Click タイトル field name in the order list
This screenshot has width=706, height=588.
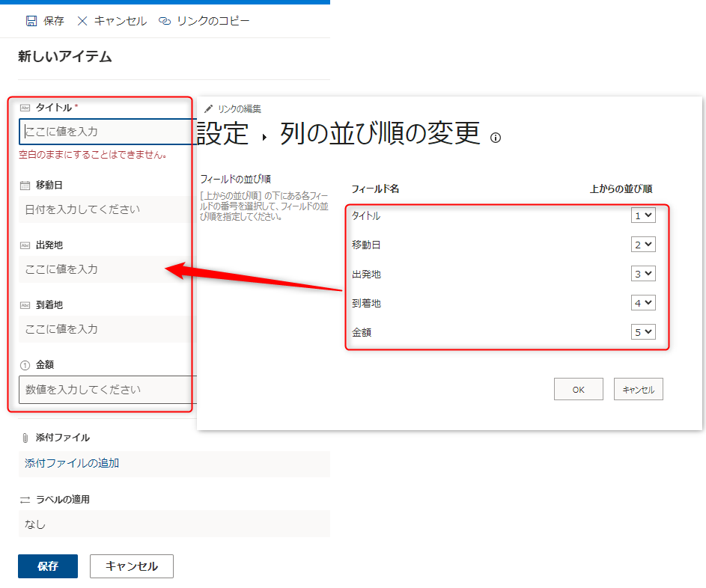366,216
